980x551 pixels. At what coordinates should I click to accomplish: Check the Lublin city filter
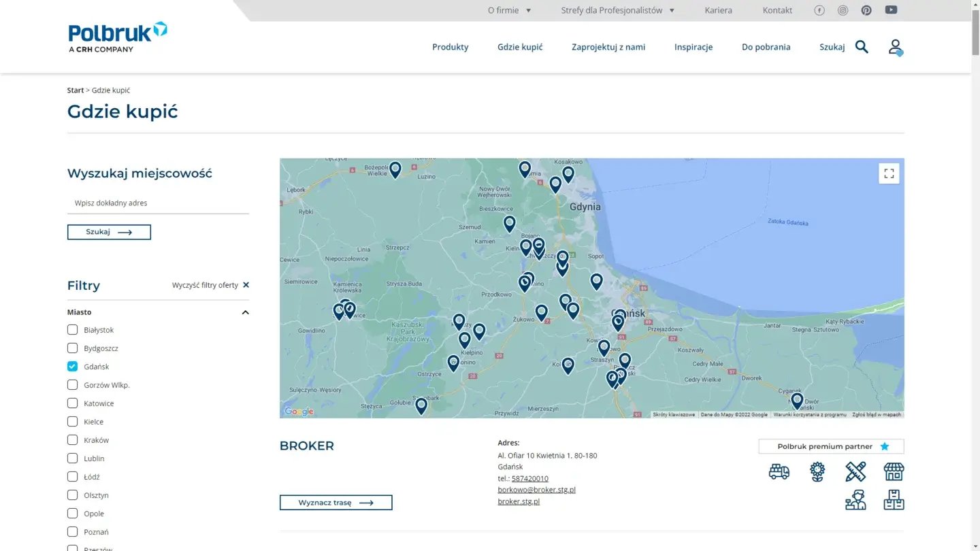73,458
